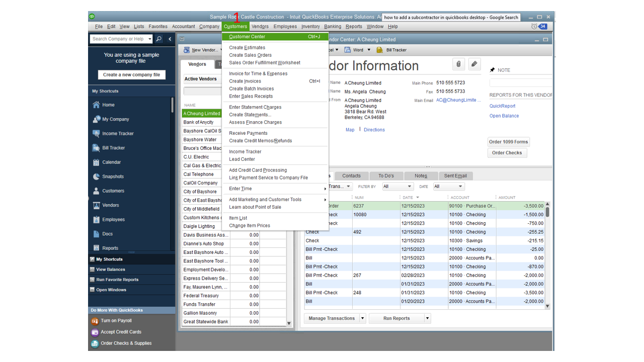Expand the Run Reports dropdown arrow

click(428, 318)
